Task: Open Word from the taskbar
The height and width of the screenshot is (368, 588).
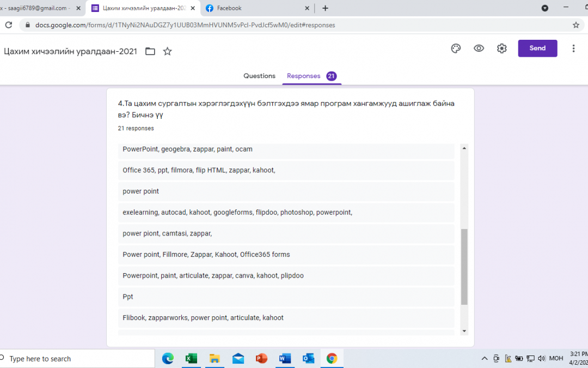Action: coord(285,359)
